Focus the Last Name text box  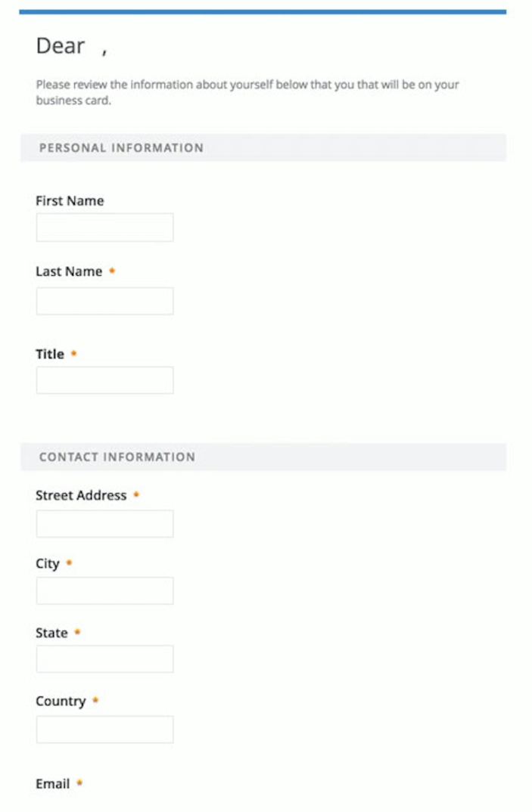pyautogui.click(x=104, y=302)
